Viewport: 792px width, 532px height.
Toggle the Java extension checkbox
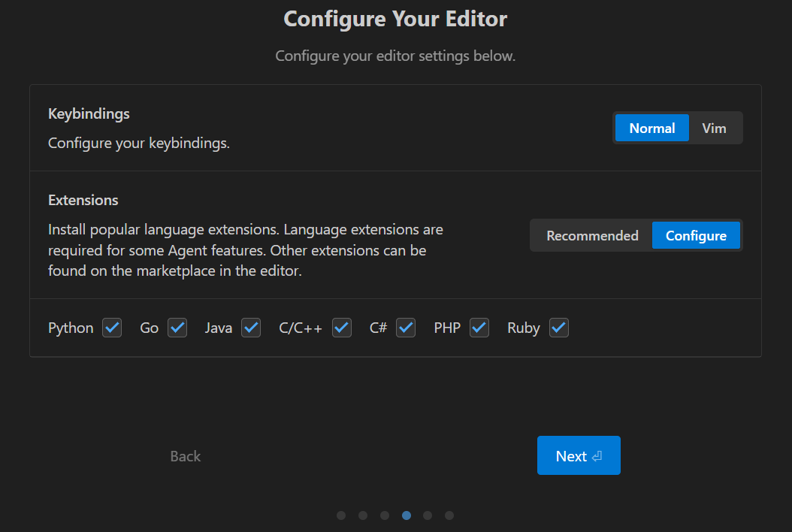(251, 328)
